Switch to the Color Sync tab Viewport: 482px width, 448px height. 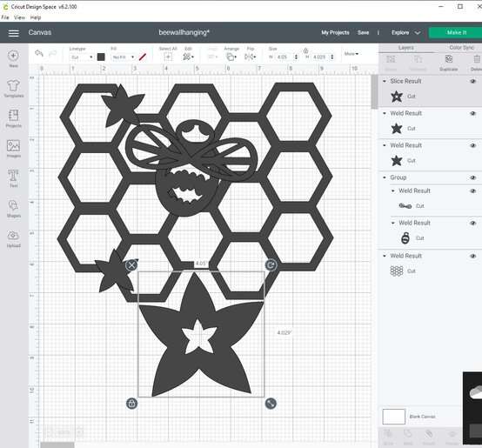pos(461,48)
